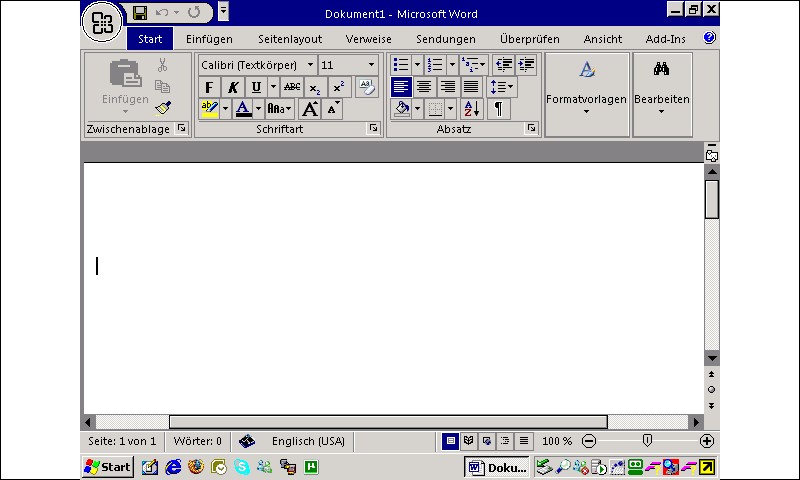
Task: Apply superscript formatting
Action: [x=339, y=87]
